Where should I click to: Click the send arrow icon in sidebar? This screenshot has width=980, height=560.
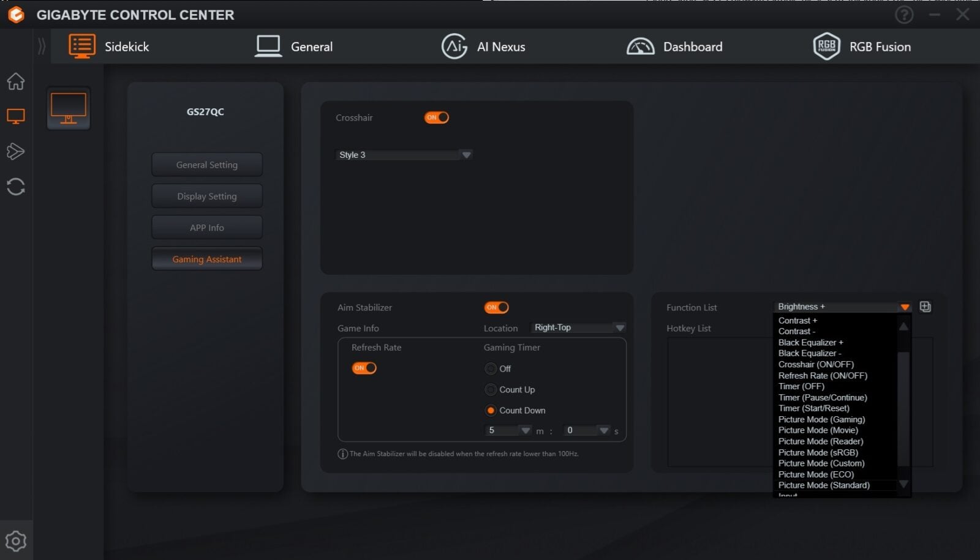[x=16, y=151]
